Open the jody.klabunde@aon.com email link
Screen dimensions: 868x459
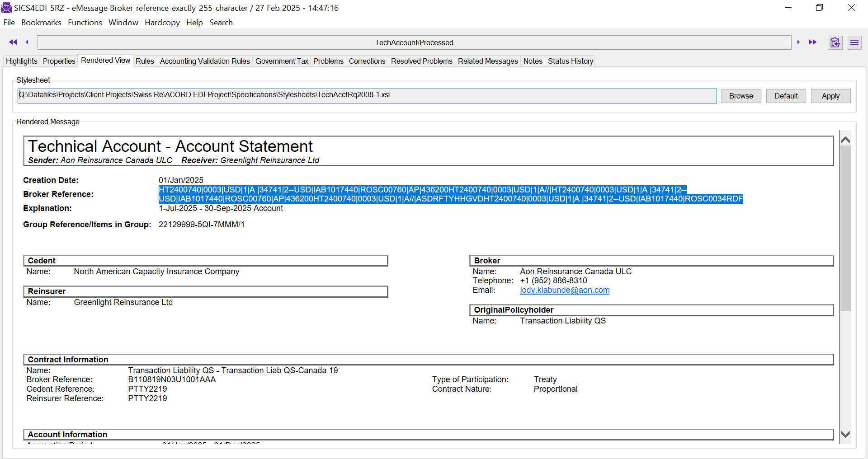(x=564, y=290)
